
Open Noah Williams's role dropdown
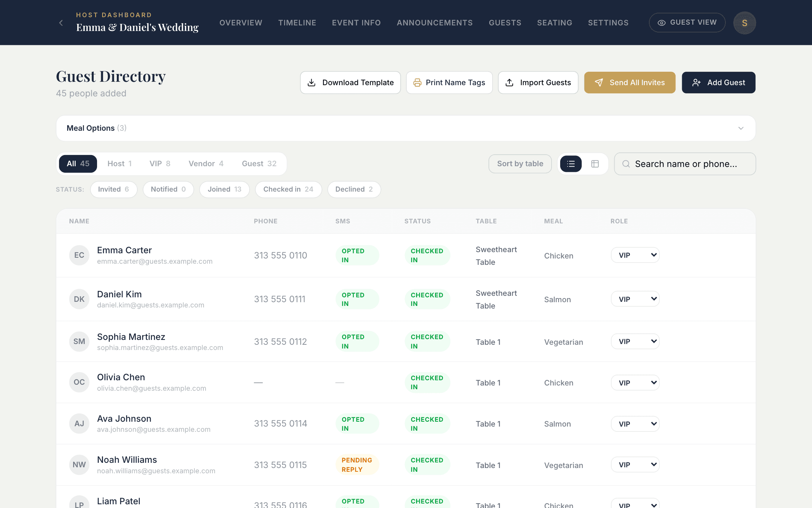coord(635,465)
